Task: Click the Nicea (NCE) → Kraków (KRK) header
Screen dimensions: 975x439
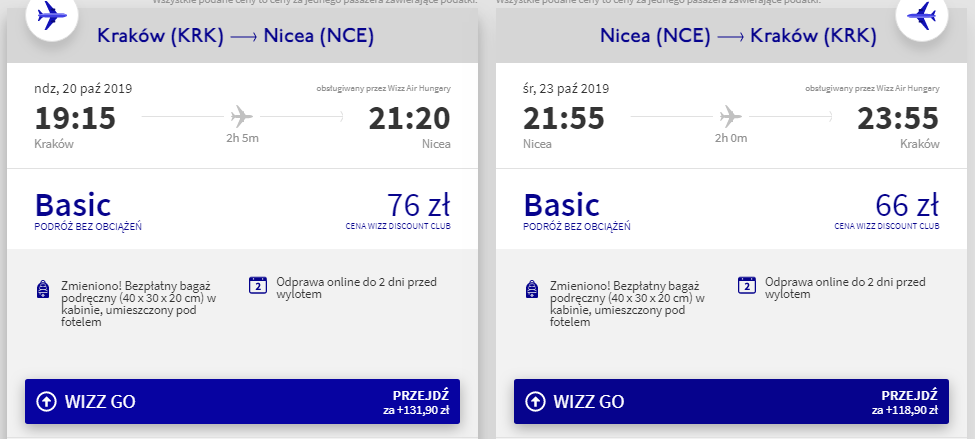Action: 738,36
